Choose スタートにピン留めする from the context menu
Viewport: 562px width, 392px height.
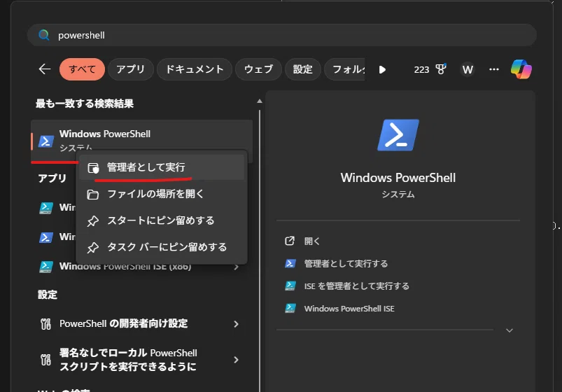click(162, 220)
